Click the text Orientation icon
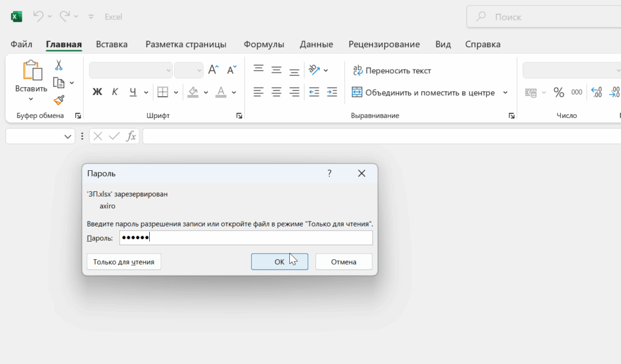 314,70
